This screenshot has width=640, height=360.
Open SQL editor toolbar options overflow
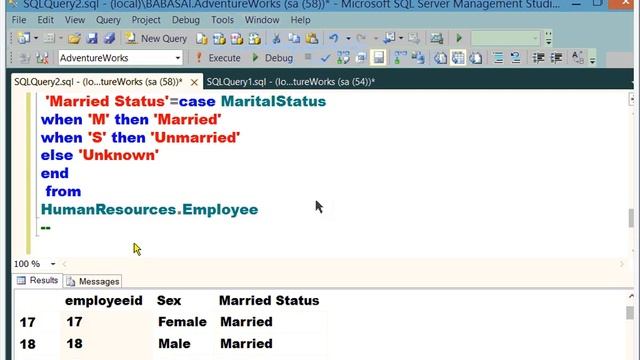tap(592, 59)
